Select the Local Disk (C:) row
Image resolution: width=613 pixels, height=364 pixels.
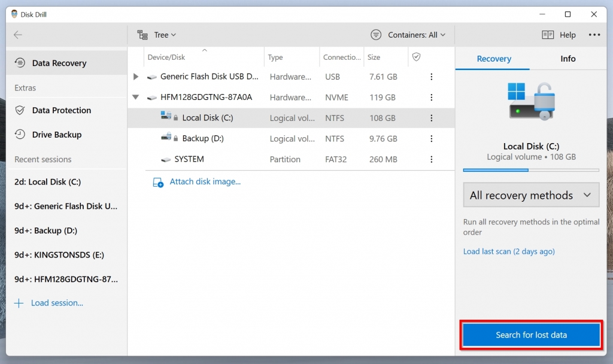coord(291,118)
